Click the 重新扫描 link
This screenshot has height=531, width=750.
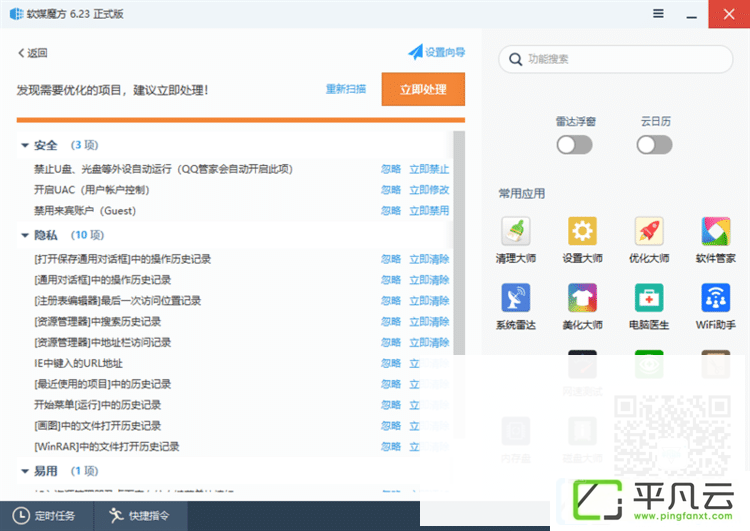pos(346,89)
